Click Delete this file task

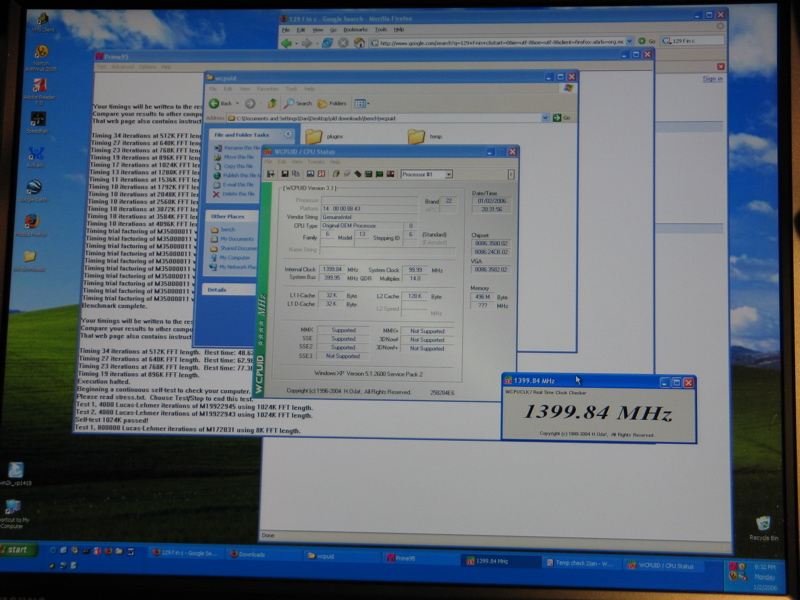point(234,194)
